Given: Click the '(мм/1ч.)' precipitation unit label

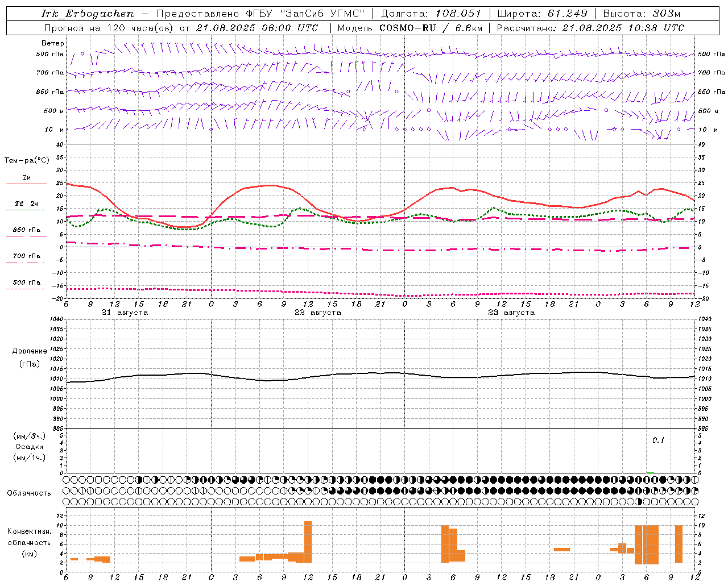Looking at the screenshot, I should tap(30, 458).
